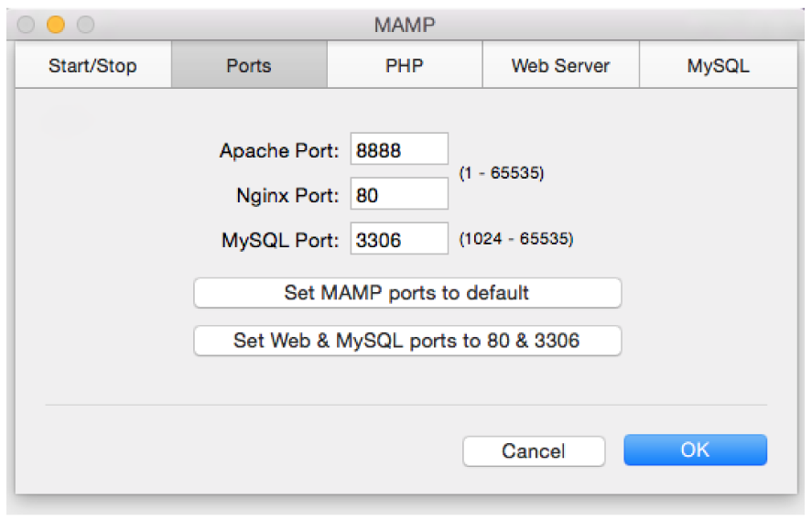Click the (1024 - 65535) range hint
The image size is (812, 521).
coord(516,239)
